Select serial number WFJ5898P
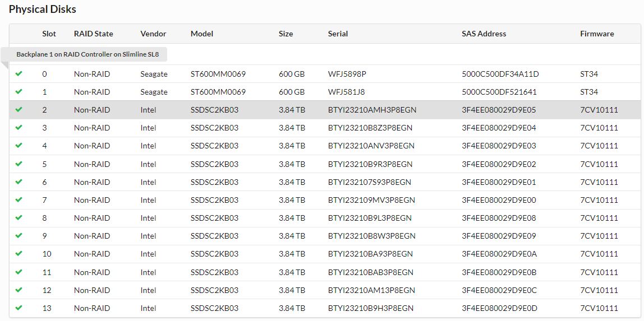Viewport: 644px width, 321px height. click(347, 74)
